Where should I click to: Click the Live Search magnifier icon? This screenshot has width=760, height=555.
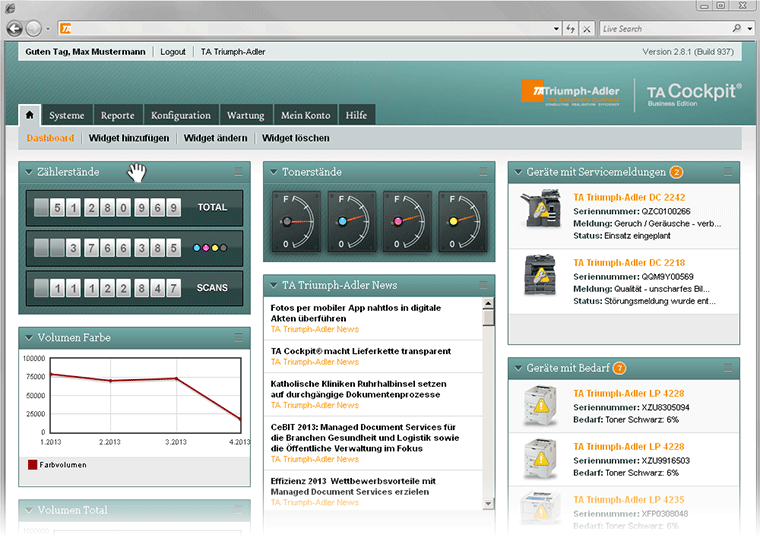[x=737, y=29]
